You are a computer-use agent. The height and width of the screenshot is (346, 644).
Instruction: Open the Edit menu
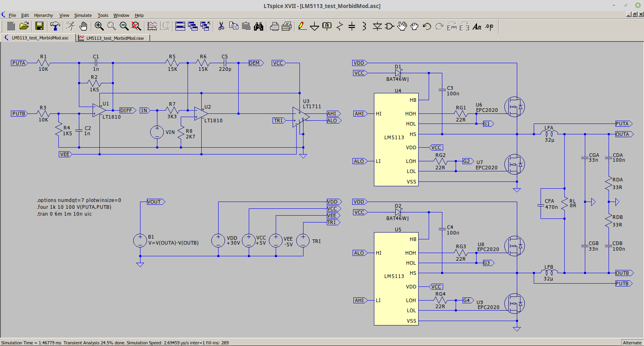(x=25, y=15)
